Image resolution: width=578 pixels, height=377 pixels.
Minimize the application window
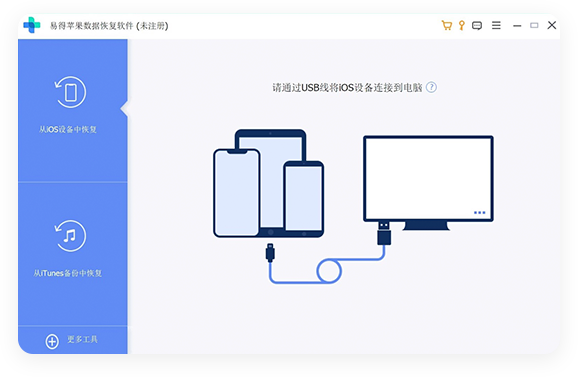(517, 26)
